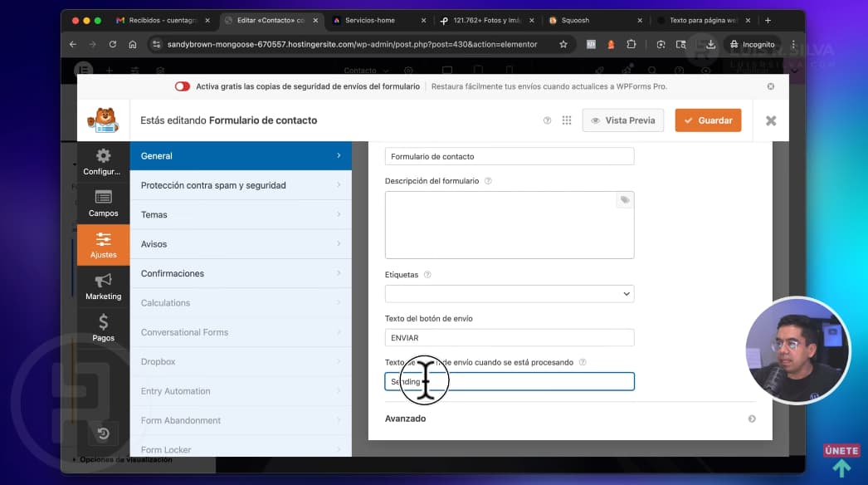Focus the address bar URL
868x485 pixels.
(x=352, y=44)
